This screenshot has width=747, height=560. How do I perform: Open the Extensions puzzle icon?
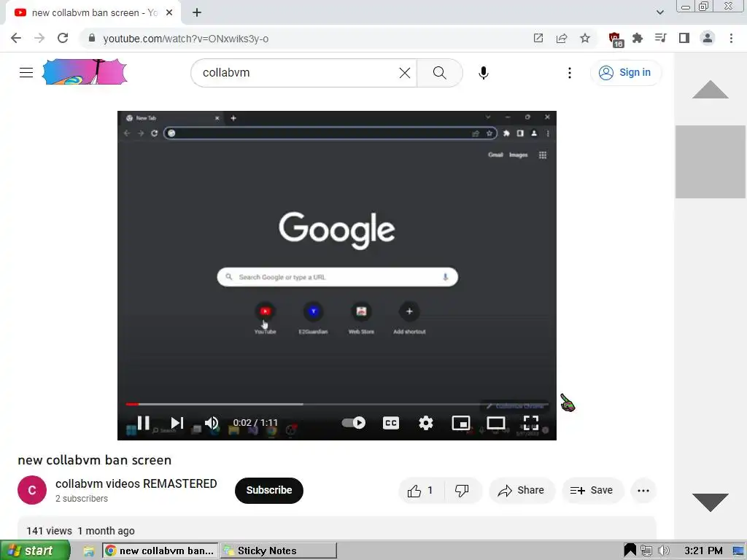tap(638, 38)
